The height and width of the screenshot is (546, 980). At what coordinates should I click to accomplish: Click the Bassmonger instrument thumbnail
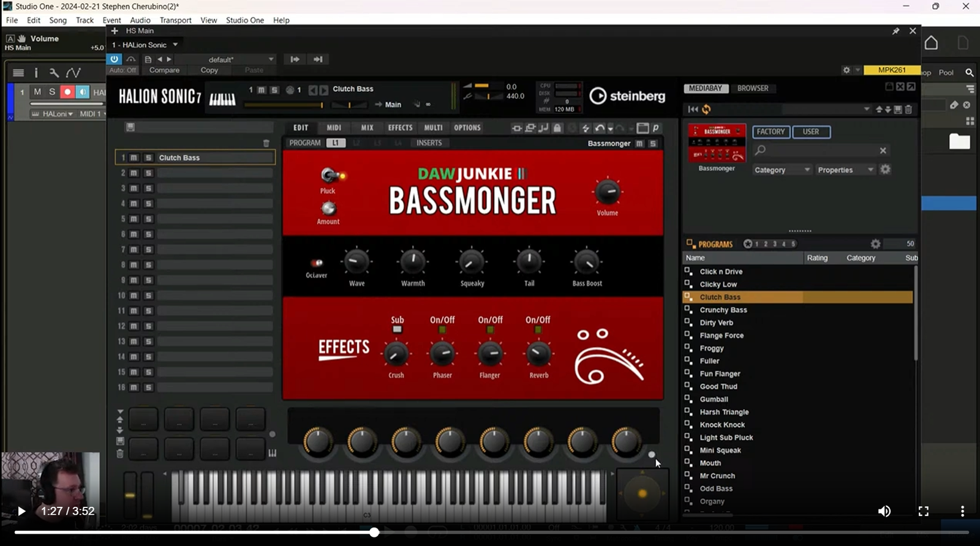click(717, 143)
